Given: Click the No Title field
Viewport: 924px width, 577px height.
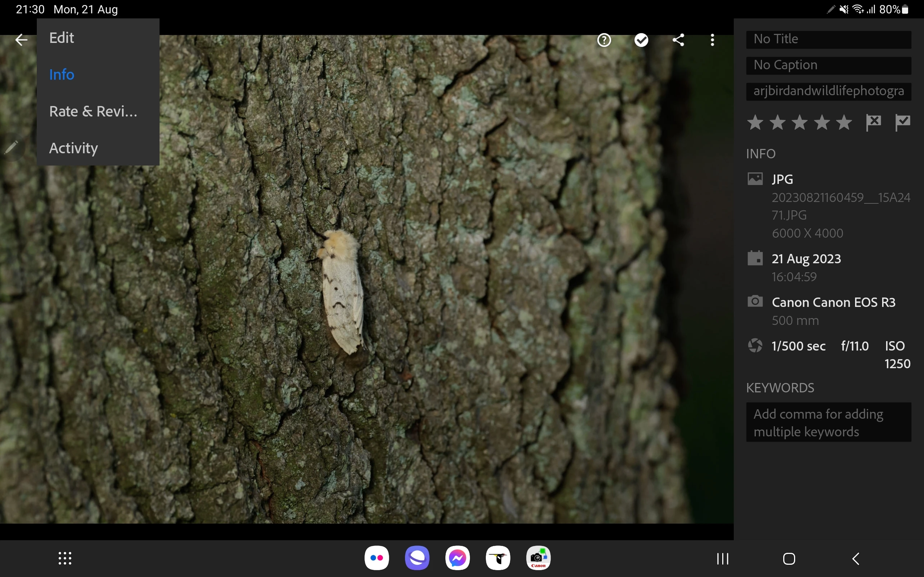Looking at the screenshot, I should (829, 39).
